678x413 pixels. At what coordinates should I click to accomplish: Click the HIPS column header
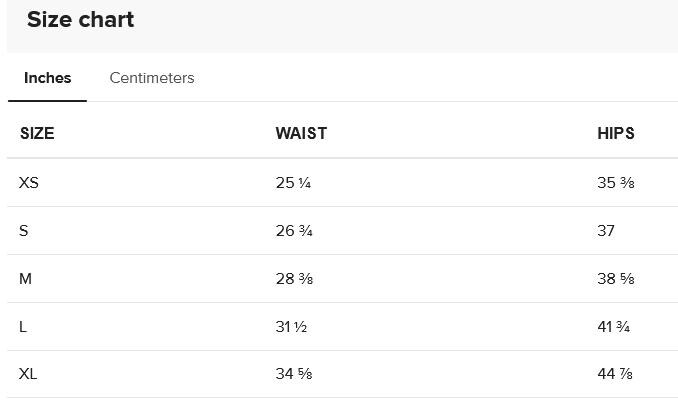pyautogui.click(x=616, y=133)
